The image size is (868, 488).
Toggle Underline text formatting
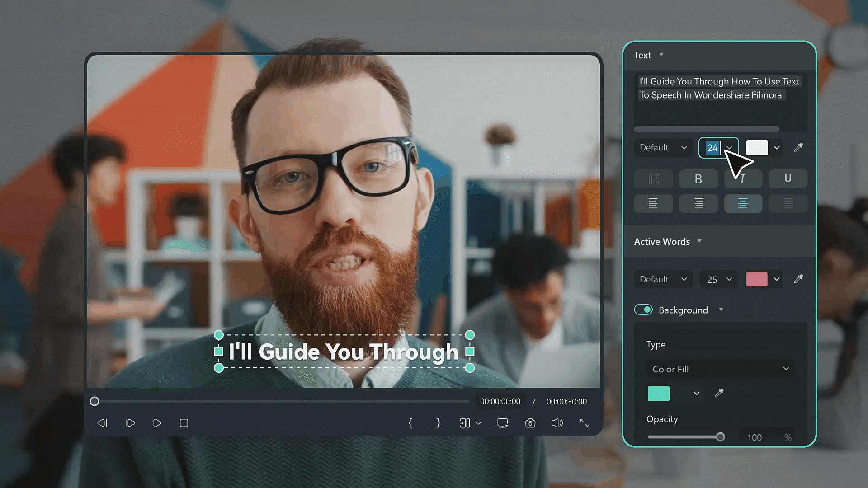pyautogui.click(x=788, y=179)
